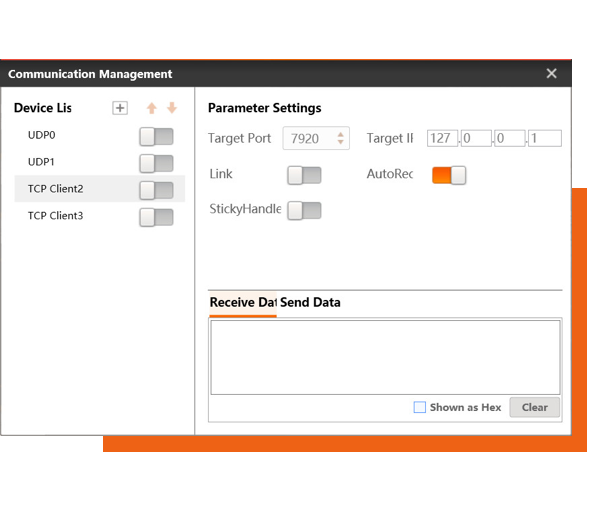Click the add device plus icon
The width and height of the screenshot is (615, 506).
click(x=120, y=108)
